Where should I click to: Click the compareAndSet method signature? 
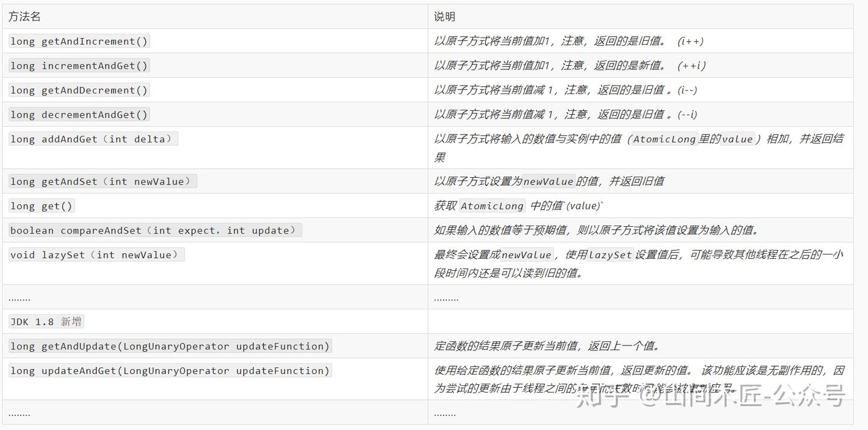(154, 230)
